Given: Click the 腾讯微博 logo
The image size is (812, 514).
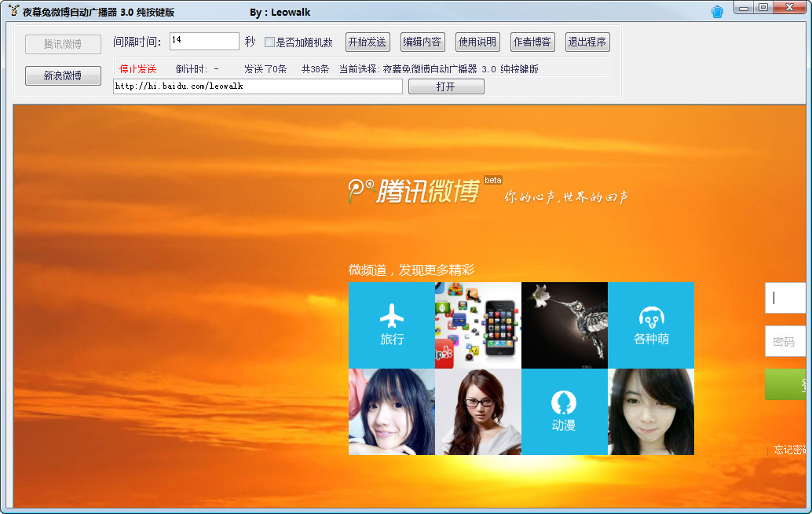Looking at the screenshot, I should (414, 191).
